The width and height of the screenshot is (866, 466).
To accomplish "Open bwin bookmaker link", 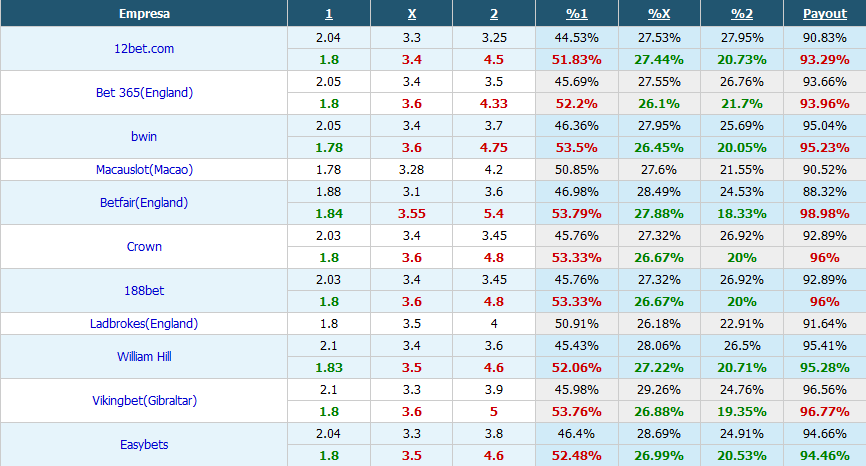I will click(x=144, y=136).
